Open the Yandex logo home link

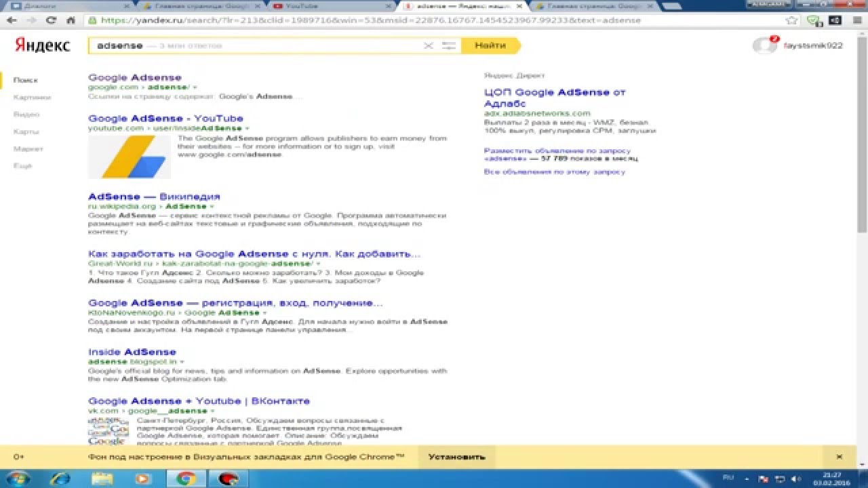[43, 46]
